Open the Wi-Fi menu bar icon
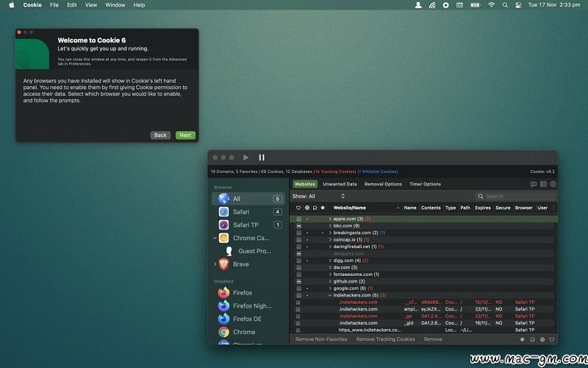 click(x=491, y=5)
